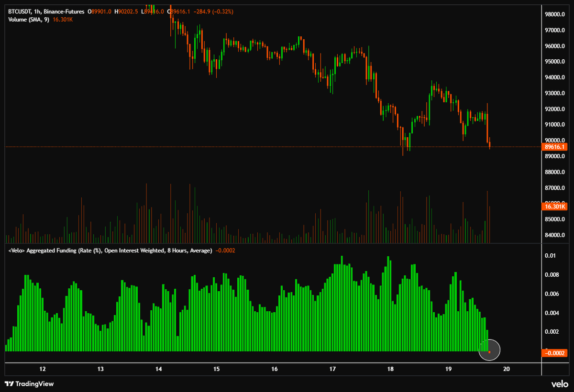Click the 0.008 funding axis label
This screenshot has height=392, width=574.
click(x=552, y=275)
